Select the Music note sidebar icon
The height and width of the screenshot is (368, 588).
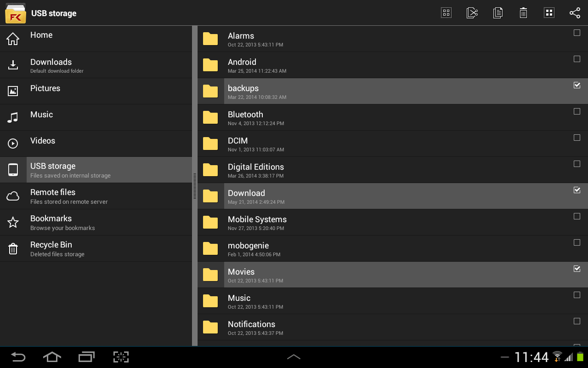pos(12,117)
